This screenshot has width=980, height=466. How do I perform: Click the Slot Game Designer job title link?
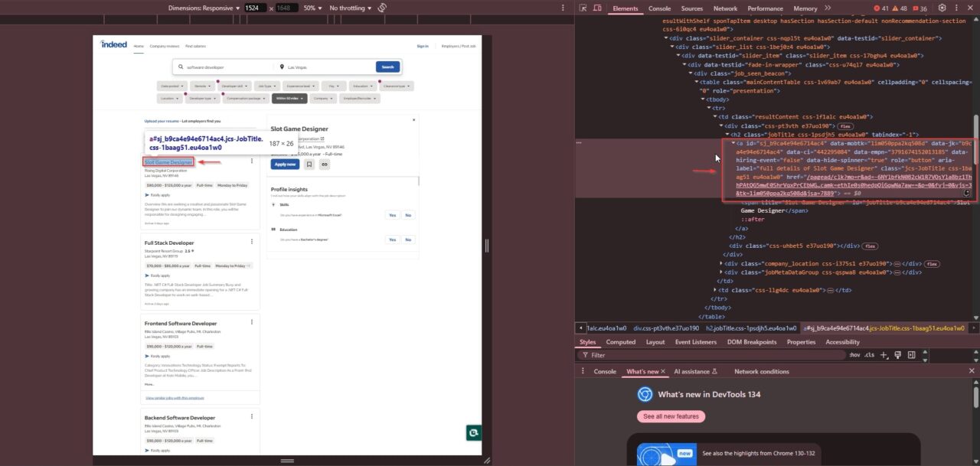[x=168, y=162]
